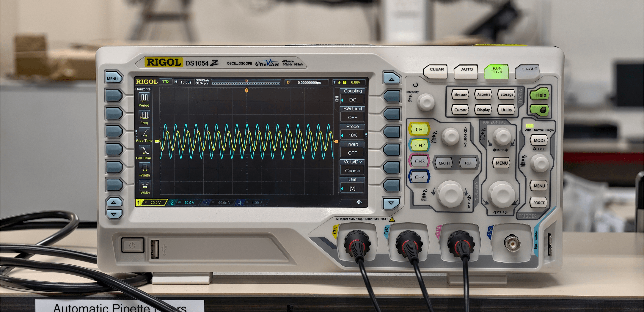This screenshot has width=644, height=312.
Task: Switch Volts/Div Coarse setting
Action: click(x=352, y=167)
